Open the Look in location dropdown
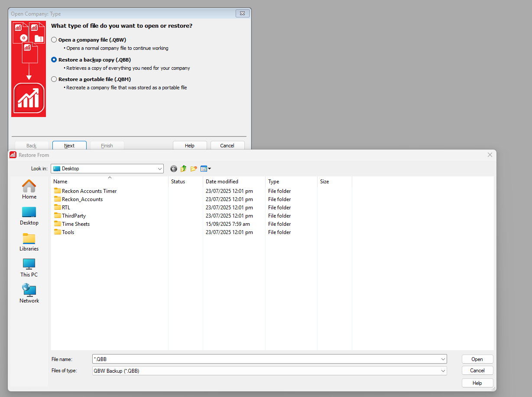 click(160, 169)
